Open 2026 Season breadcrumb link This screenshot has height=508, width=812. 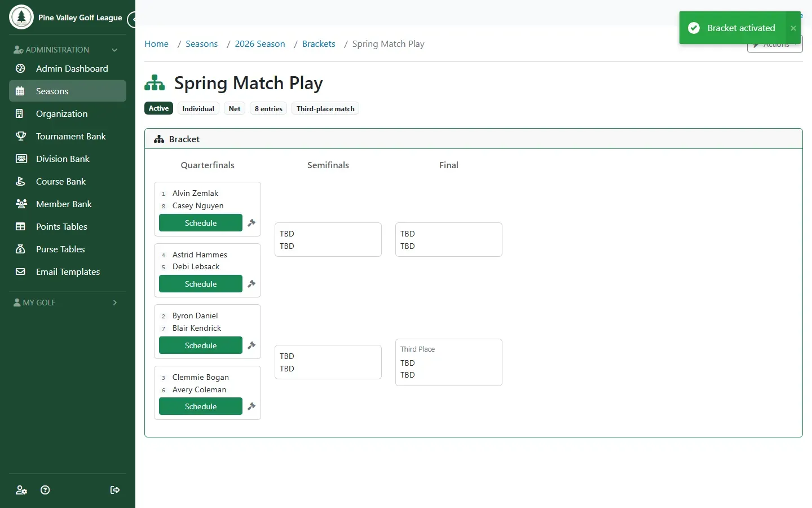point(260,44)
